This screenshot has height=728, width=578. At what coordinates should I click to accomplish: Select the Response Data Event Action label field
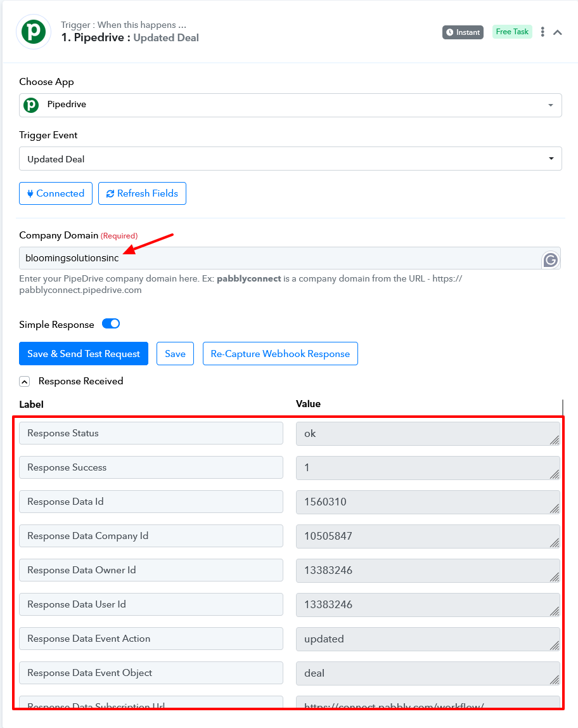coord(151,639)
